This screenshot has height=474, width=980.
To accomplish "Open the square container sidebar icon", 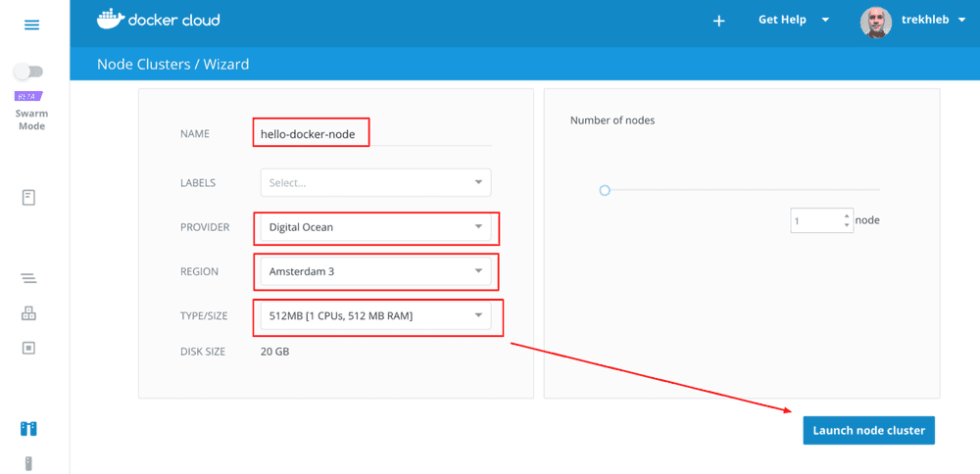I will pos(28,348).
